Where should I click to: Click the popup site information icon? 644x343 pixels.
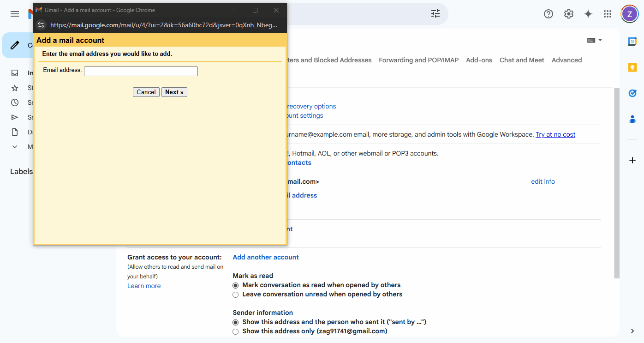41,25
